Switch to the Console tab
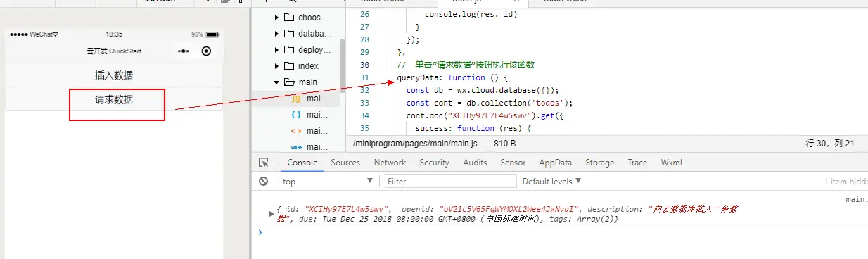Screen dimensions: 868x259 tap(302, 163)
